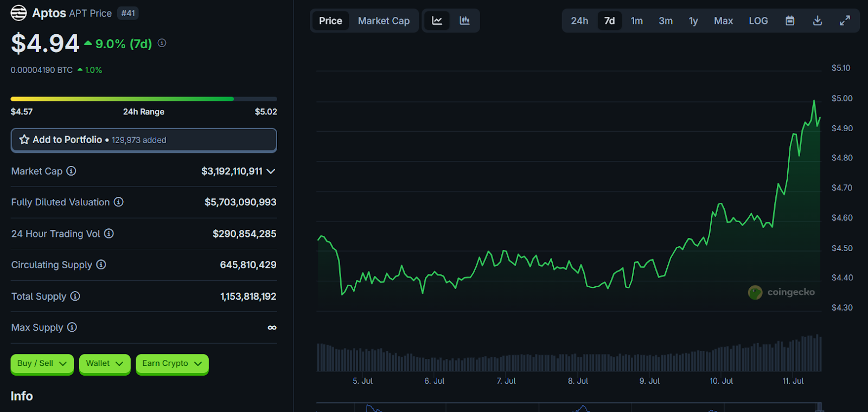Show 24 Hour Trading Vol info icon
This screenshot has height=412, width=868.
pyautogui.click(x=109, y=233)
